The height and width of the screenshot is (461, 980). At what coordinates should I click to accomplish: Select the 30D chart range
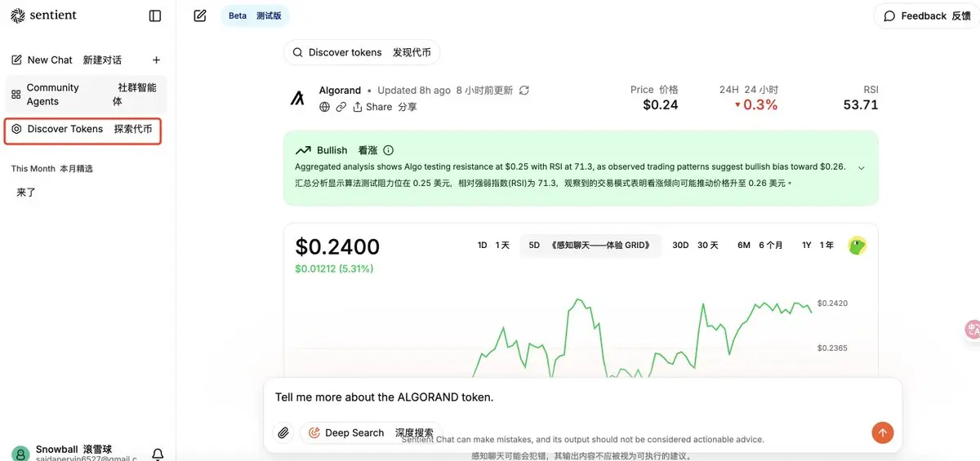point(695,245)
